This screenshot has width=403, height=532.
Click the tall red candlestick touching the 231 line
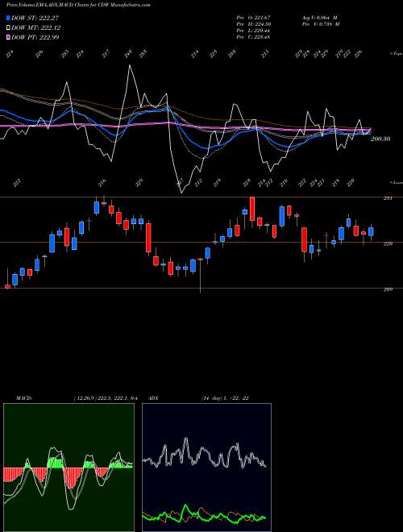pyautogui.click(x=252, y=209)
